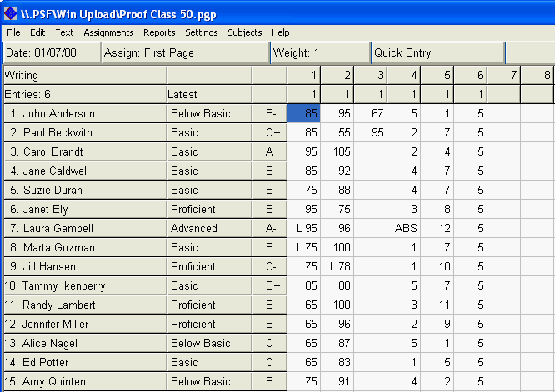Viewport: 555px width, 392px height.
Task: Click the Entries: 6 header cell
Action: click(85, 94)
